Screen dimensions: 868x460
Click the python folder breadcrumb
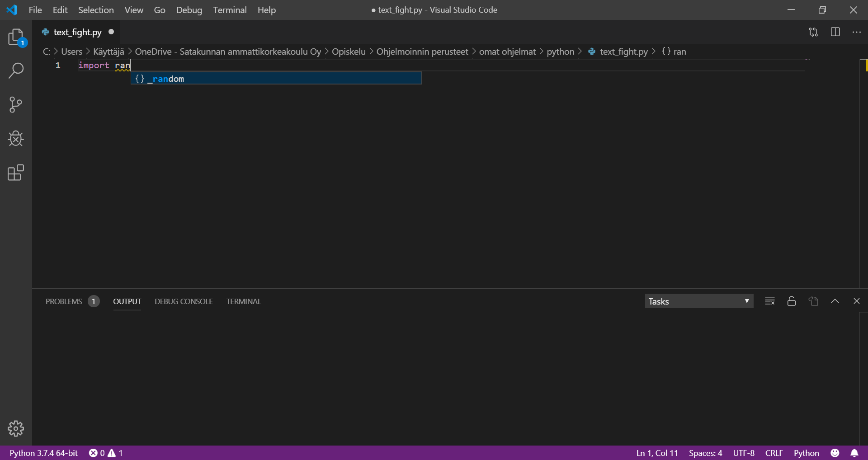point(560,52)
